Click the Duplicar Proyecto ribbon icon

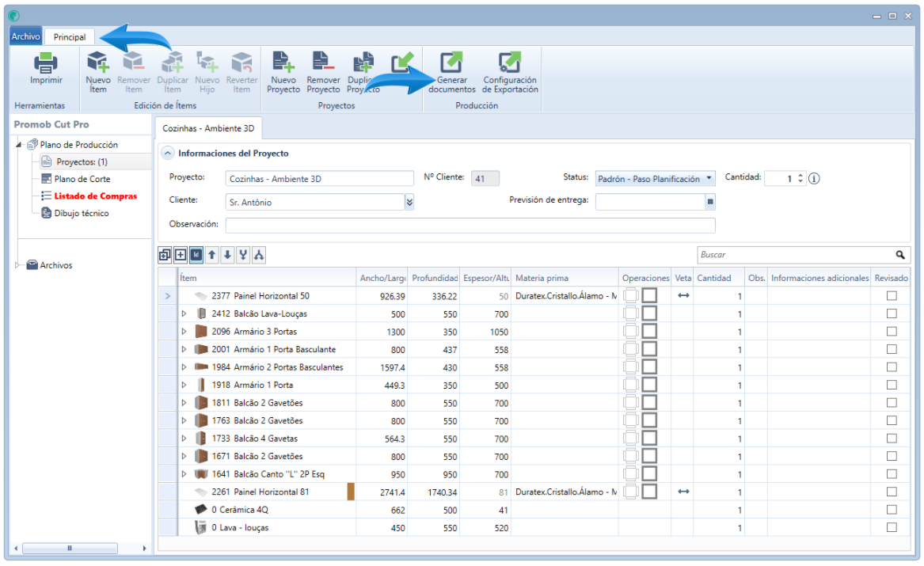[363, 63]
